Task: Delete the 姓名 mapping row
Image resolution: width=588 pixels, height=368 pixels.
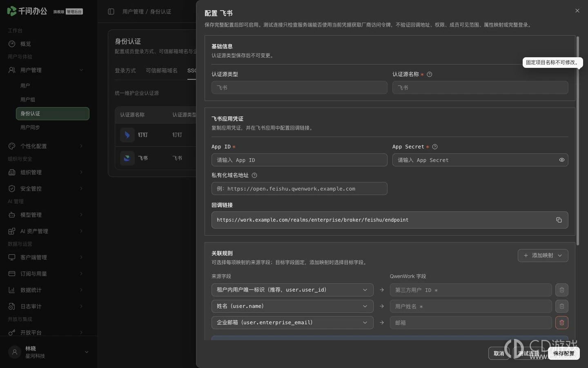Action: click(x=561, y=306)
